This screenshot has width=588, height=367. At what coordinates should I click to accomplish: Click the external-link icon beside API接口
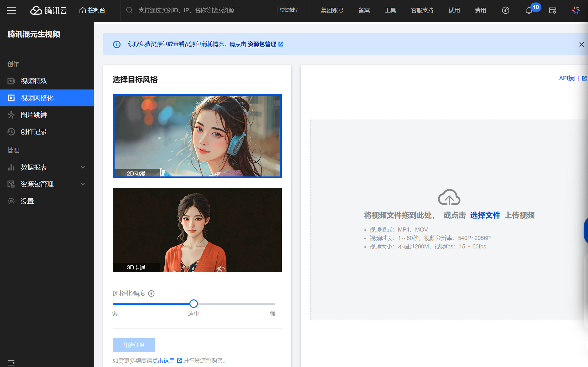pos(584,78)
